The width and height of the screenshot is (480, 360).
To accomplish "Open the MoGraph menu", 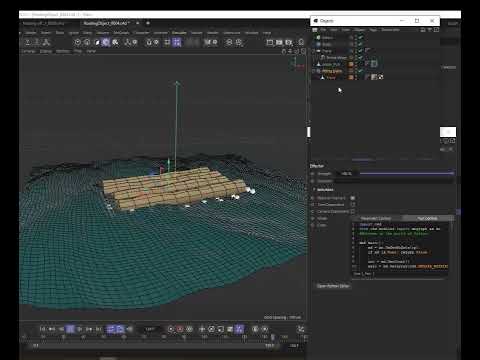I will click(121, 33).
